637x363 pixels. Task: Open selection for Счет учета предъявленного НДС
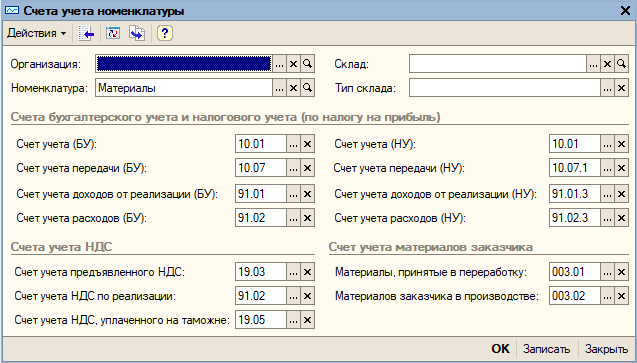tap(293, 272)
